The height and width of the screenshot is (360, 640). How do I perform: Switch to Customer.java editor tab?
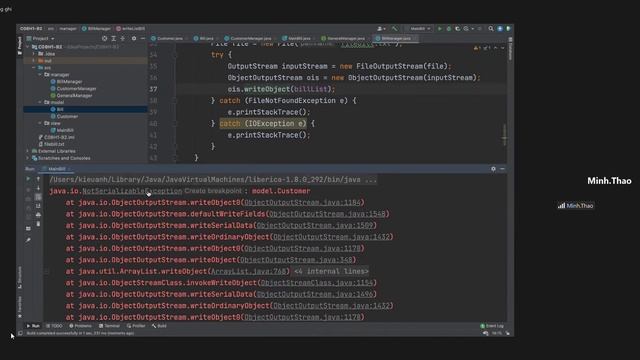169,38
